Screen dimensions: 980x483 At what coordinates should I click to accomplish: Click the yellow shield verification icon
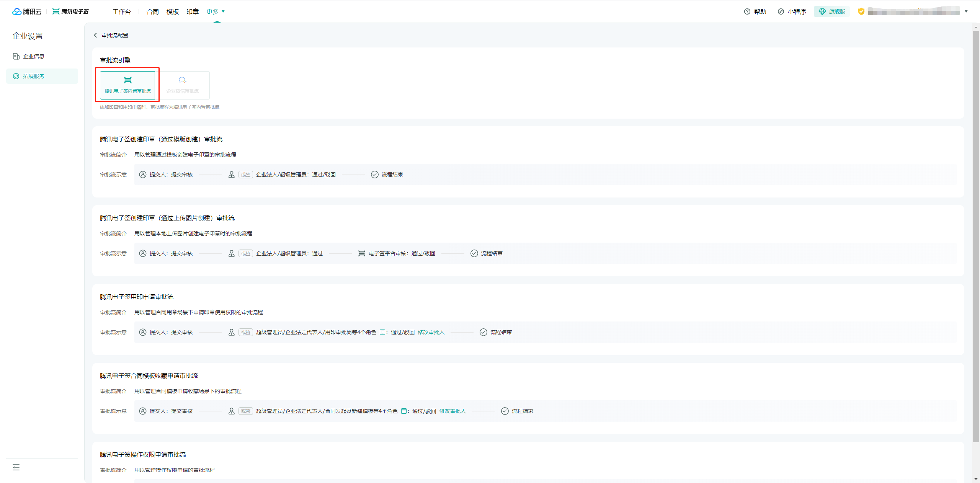pyautogui.click(x=861, y=11)
